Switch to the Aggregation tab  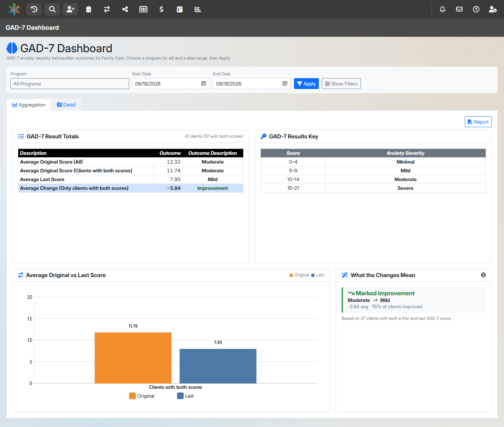tap(29, 105)
